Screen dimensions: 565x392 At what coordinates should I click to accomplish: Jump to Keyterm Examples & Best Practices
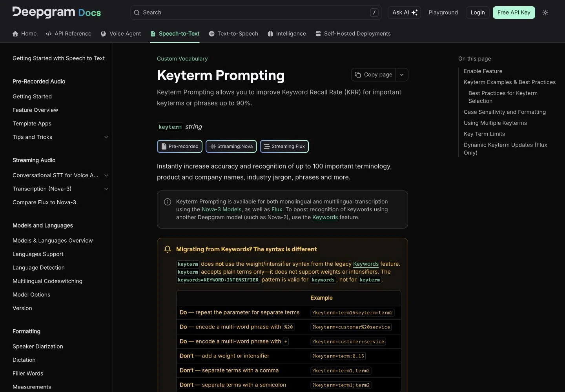coord(510,82)
